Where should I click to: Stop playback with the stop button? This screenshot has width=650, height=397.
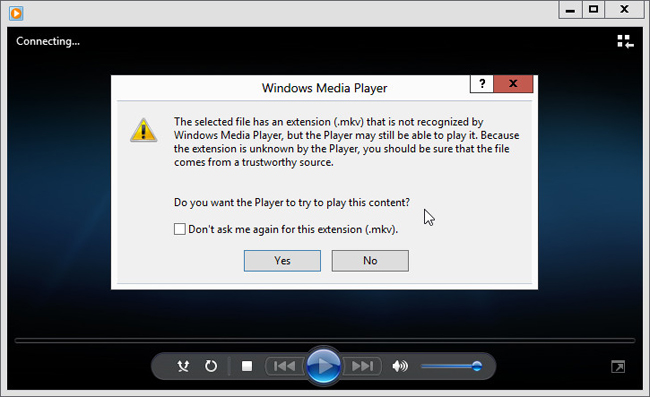click(247, 366)
